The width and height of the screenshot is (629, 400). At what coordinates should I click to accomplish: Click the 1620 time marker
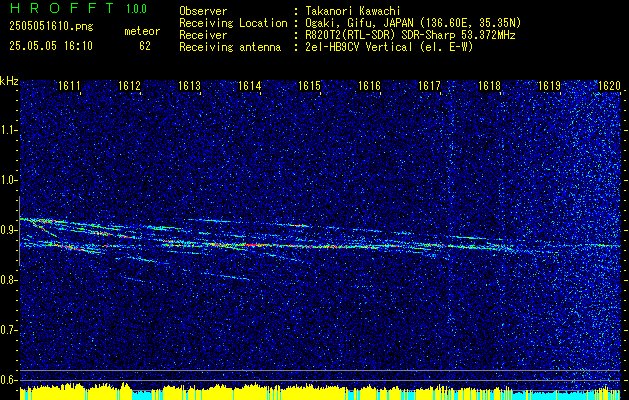coord(609,85)
